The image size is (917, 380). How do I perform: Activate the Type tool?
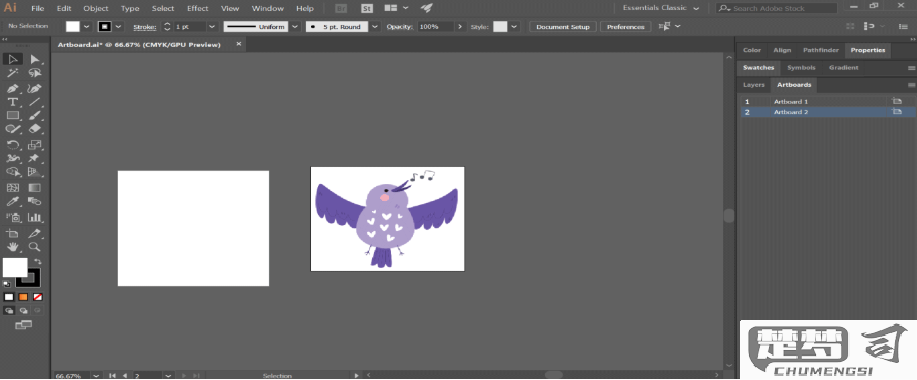point(13,102)
